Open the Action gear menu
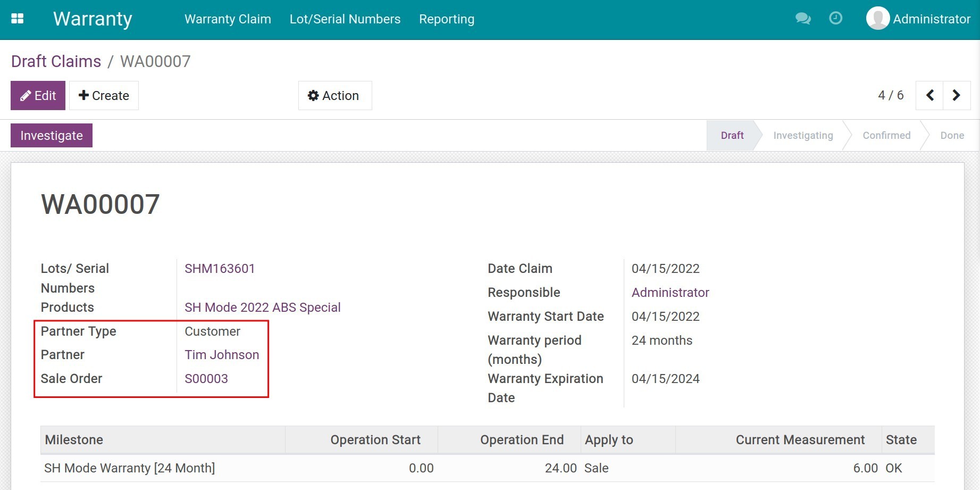 [334, 95]
